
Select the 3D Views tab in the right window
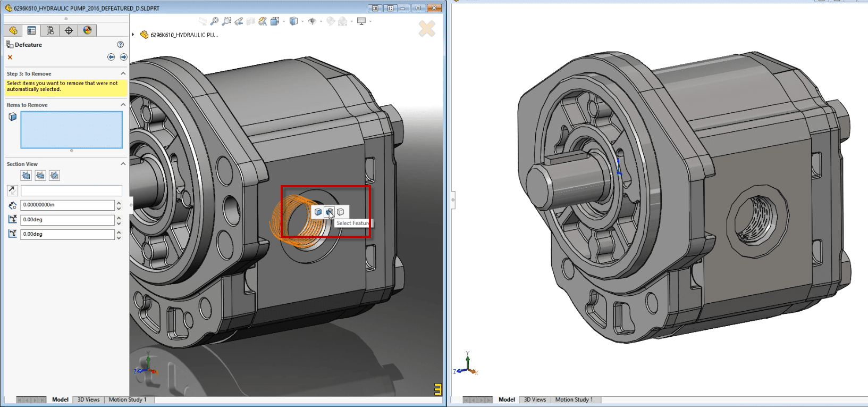click(535, 400)
